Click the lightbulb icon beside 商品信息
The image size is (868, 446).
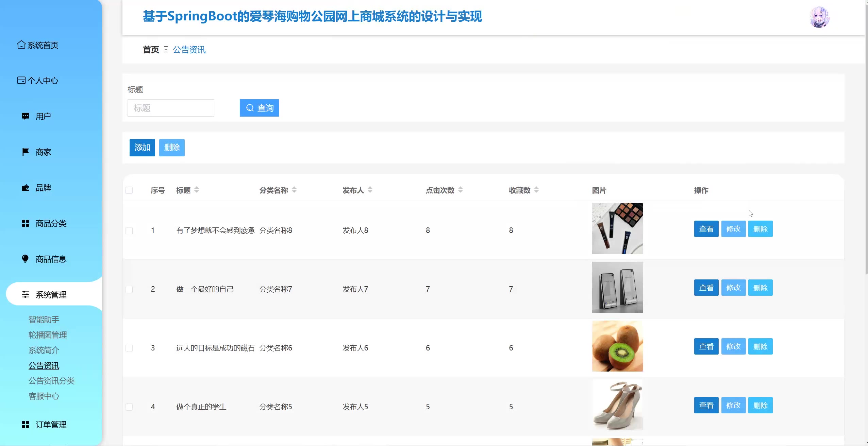click(26, 259)
